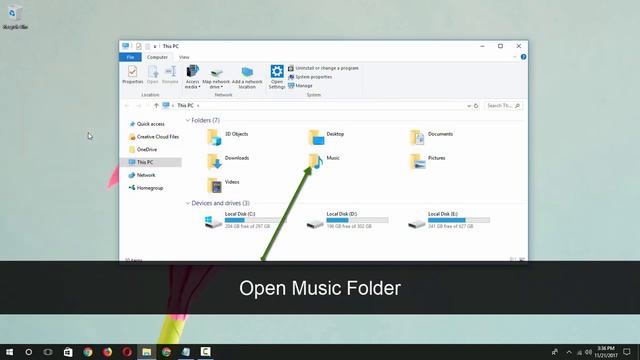The height and width of the screenshot is (360, 640).
Task: Select Homegroup in navigation pane
Action: pyautogui.click(x=146, y=188)
